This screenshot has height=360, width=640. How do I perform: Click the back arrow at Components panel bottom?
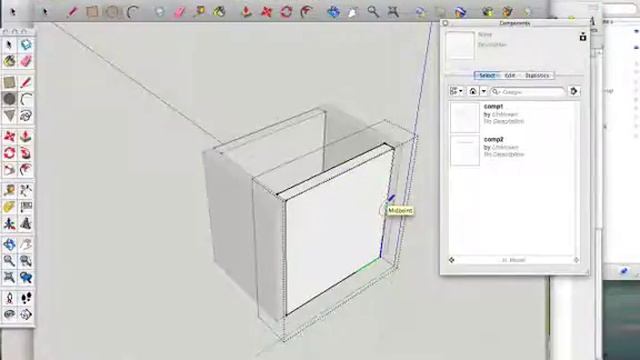(x=451, y=260)
